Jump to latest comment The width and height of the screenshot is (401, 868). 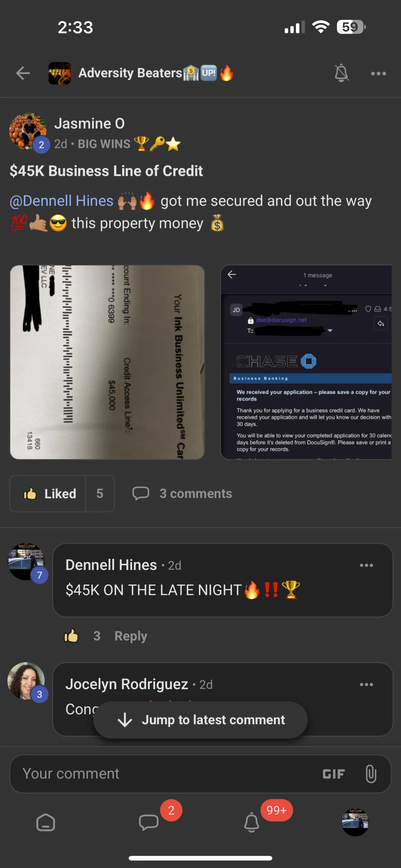pos(200,720)
